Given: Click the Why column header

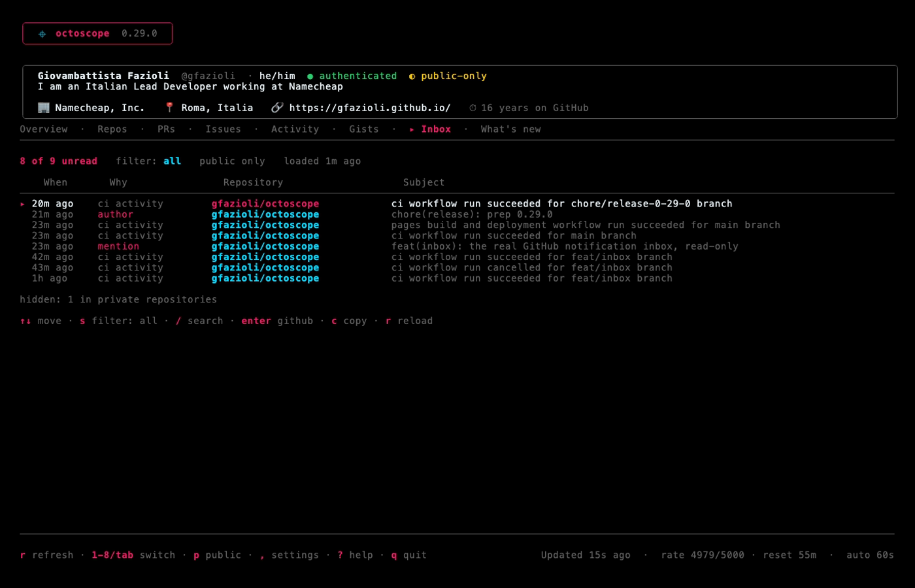Looking at the screenshot, I should click(118, 183).
